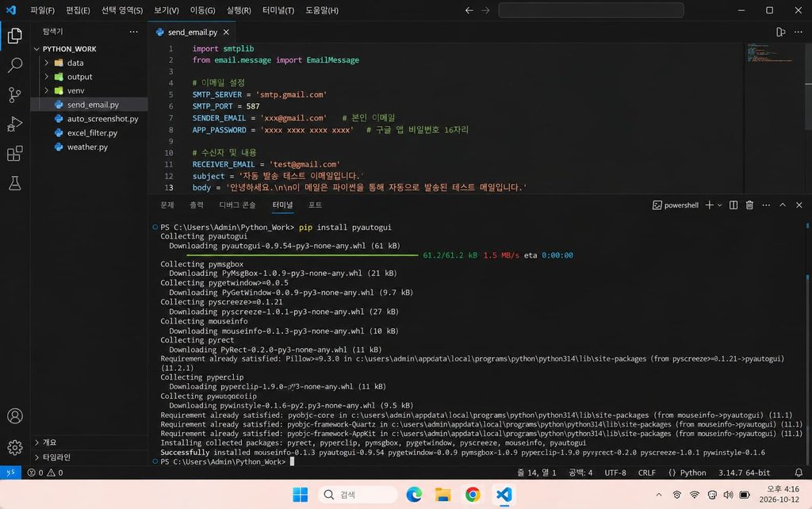The height and width of the screenshot is (509, 812).
Task: Open the 편집(E) menu
Action: [x=79, y=10]
